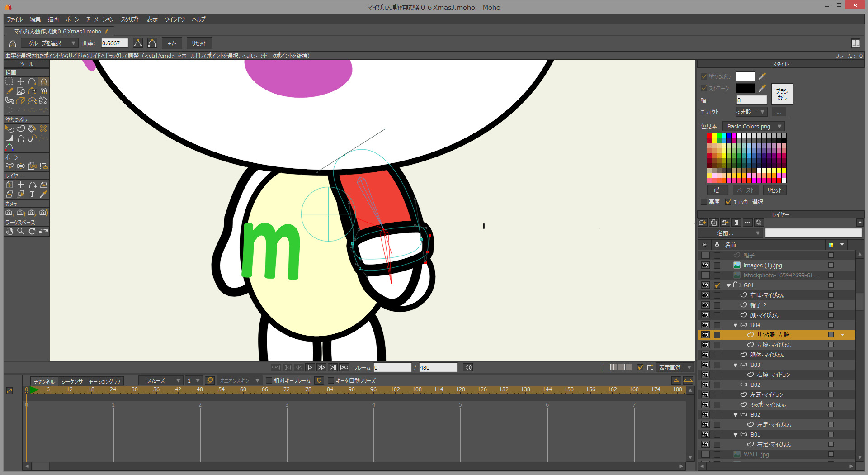
Task: Open the Basic Colors.png swatch dropdown
Action: [753, 127]
